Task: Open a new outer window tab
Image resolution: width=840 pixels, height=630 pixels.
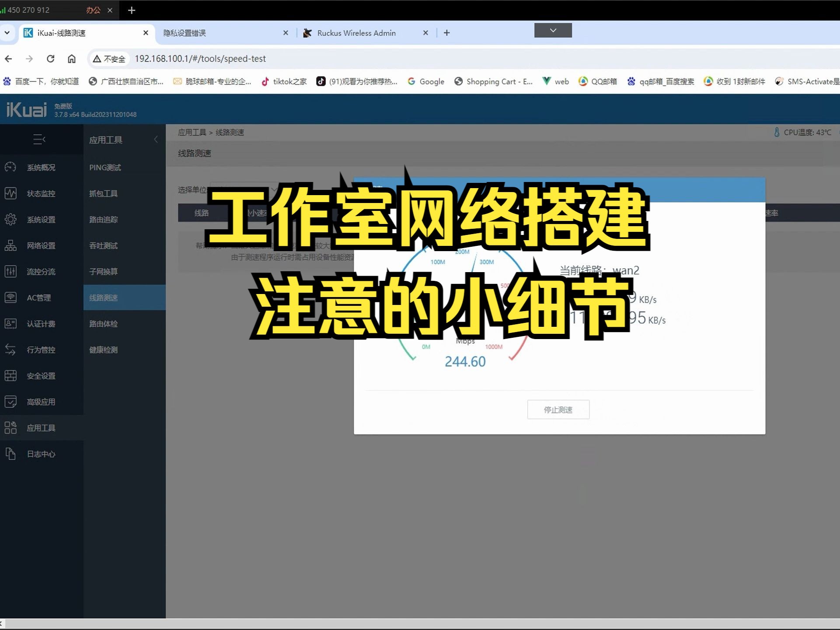Action: pyautogui.click(x=131, y=10)
